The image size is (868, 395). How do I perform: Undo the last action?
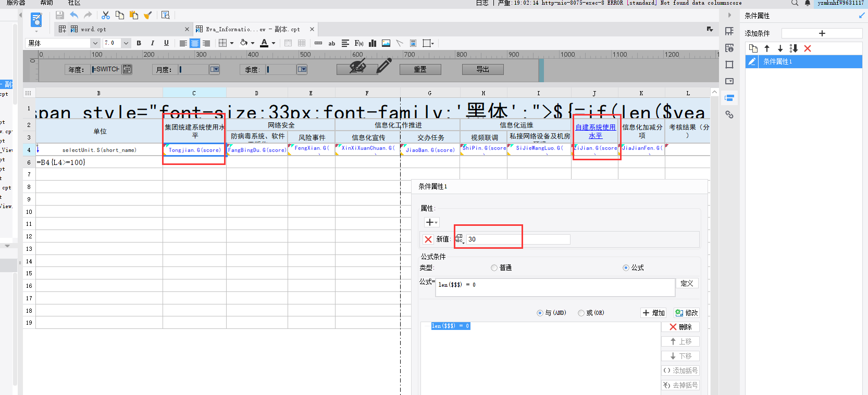click(x=74, y=15)
